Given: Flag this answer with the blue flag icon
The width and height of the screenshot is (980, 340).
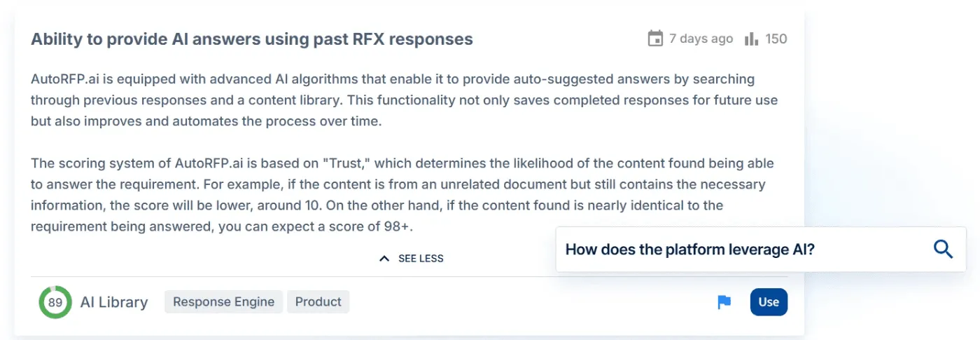Looking at the screenshot, I should 724,302.
